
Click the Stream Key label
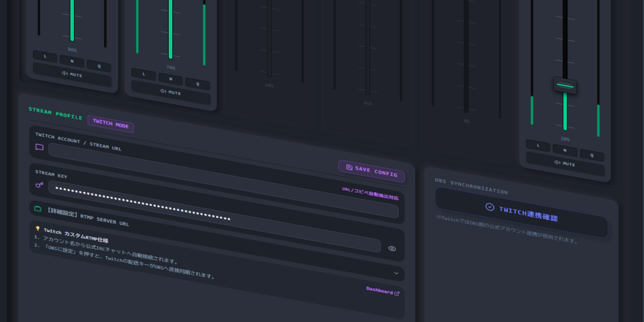[51, 174]
